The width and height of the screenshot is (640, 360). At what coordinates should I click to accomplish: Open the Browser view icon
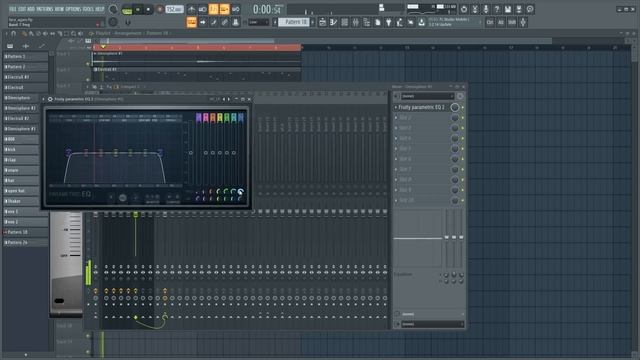[x=367, y=22]
